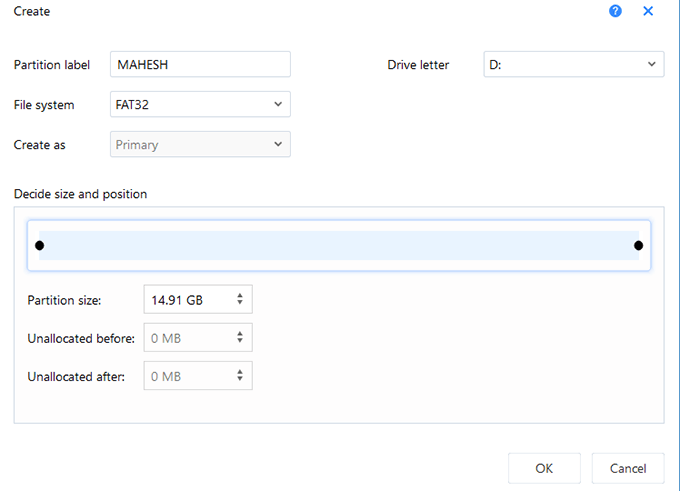Decrease Unallocated before with down arrow
This screenshot has width=680, height=491.
pos(240,342)
